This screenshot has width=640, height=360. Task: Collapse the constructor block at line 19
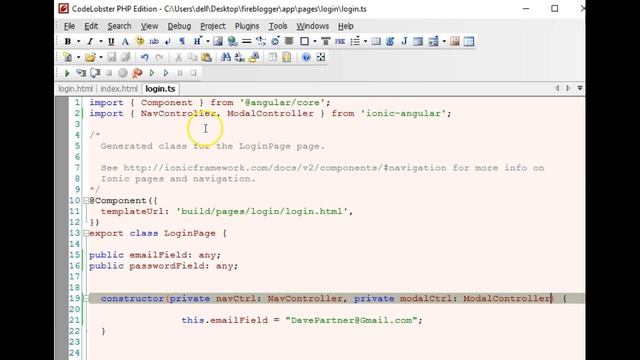pyautogui.click(x=86, y=299)
